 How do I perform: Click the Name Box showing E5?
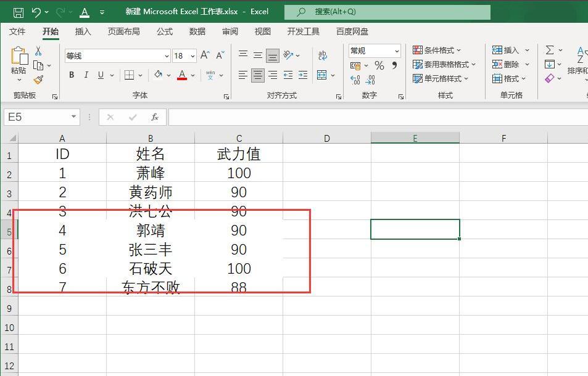pos(42,117)
